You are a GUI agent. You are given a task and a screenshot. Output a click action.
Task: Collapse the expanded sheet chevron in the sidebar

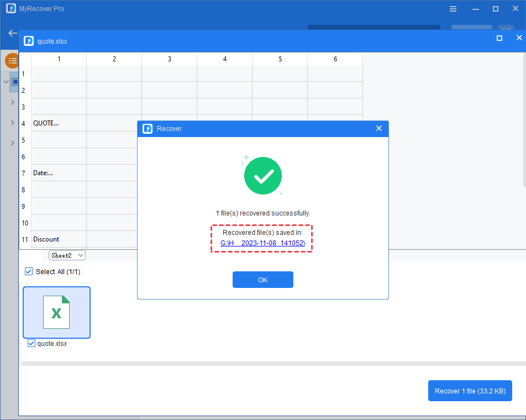coord(6,82)
